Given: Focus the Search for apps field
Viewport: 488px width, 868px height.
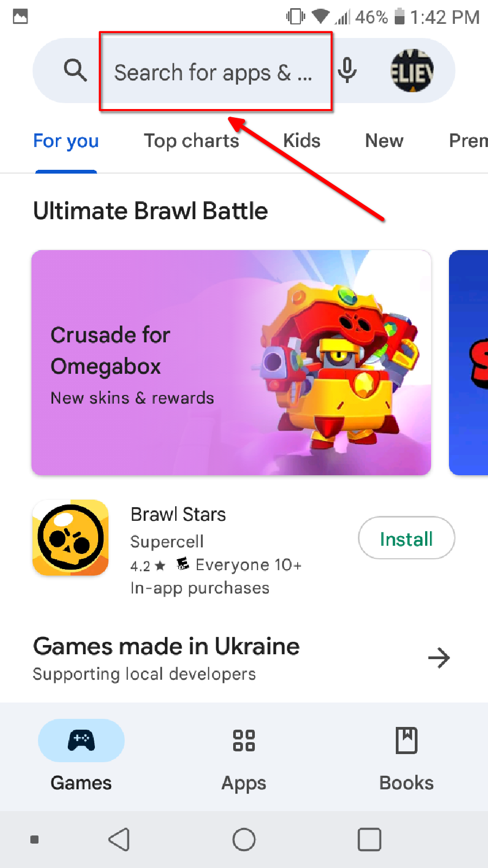Looking at the screenshot, I should pyautogui.click(x=215, y=72).
